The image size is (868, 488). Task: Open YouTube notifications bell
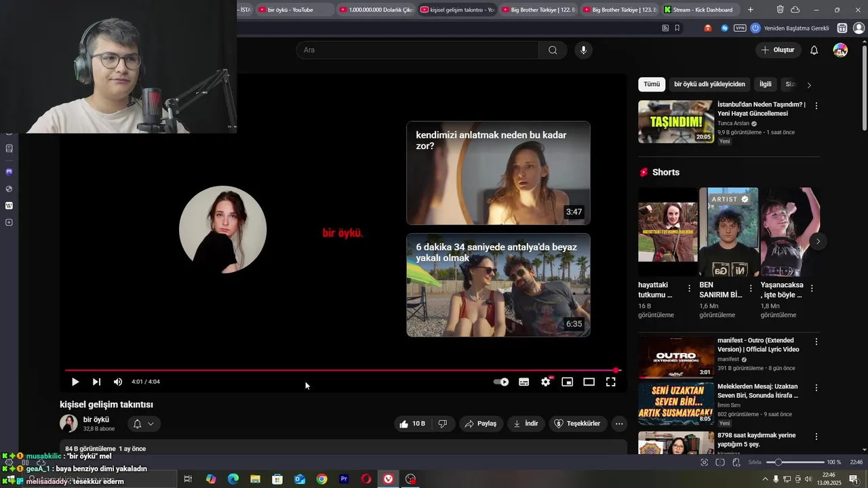[x=814, y=50]
